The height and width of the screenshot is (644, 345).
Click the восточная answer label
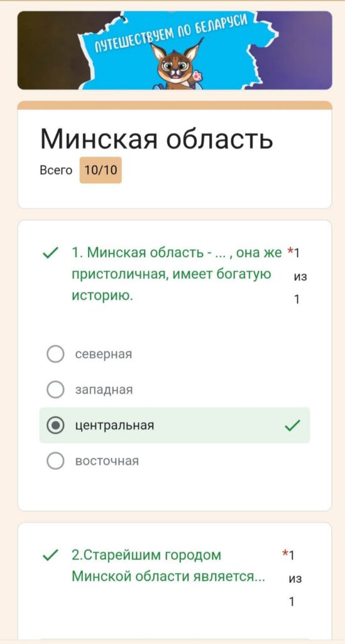(x=107, y=461)
